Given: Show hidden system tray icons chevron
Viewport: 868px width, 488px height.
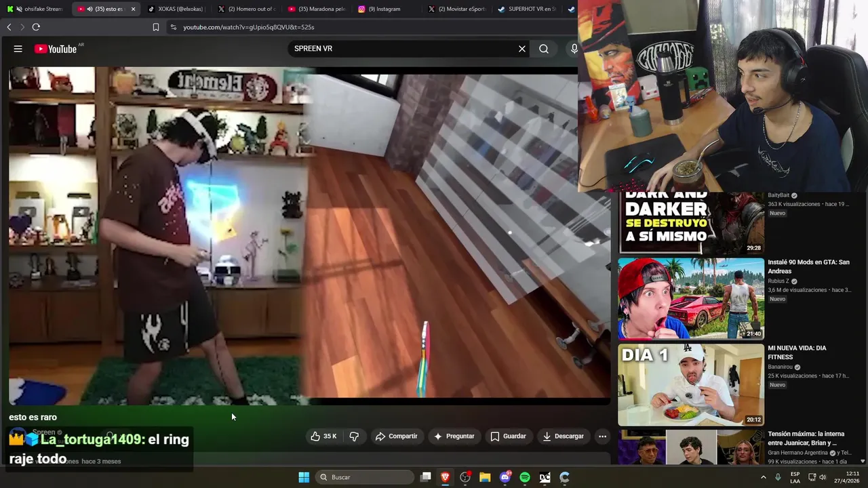Looking at the screenshot, I should tap(764, 477).
